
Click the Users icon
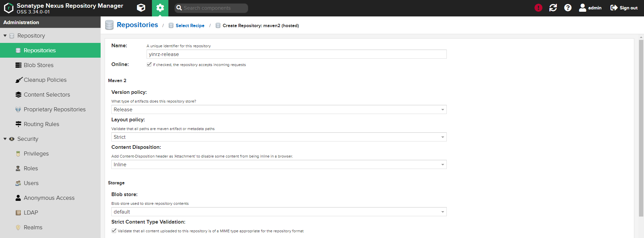[18, 183]
